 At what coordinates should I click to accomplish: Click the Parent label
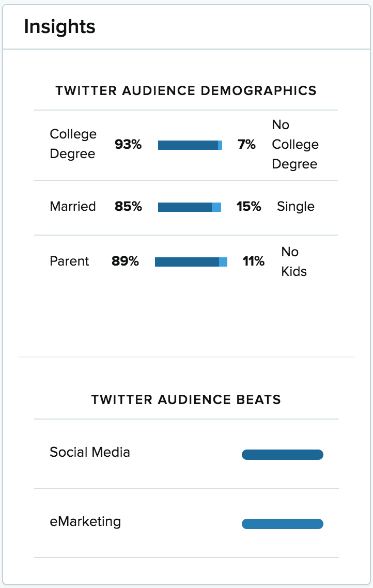pyautogui.click(x=69, y=261)
